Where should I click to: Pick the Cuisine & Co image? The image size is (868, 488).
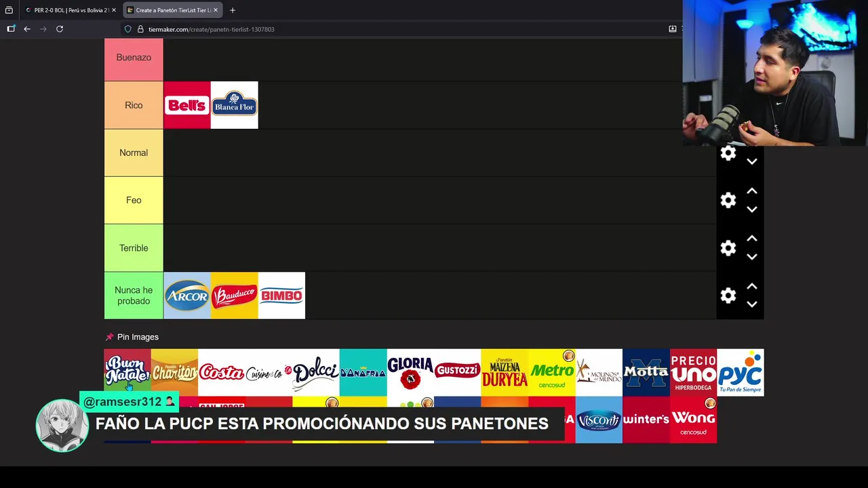[x=269, y=372]
